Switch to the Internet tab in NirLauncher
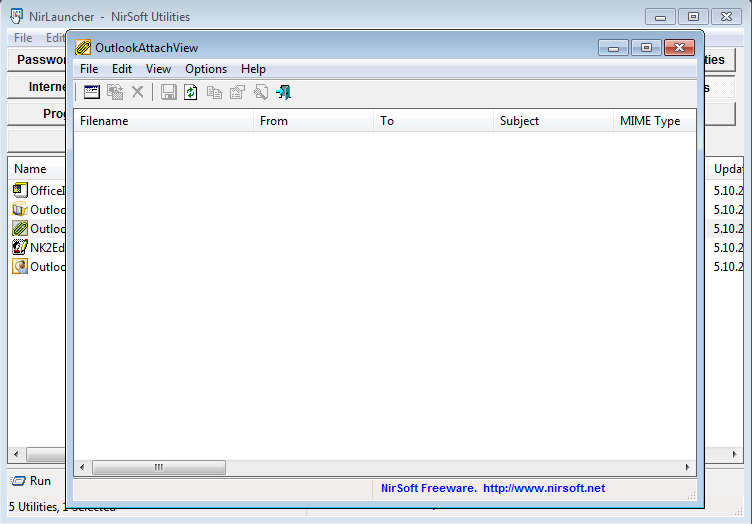The width and height of the screenshot is (752, 524). pos(37,87)
